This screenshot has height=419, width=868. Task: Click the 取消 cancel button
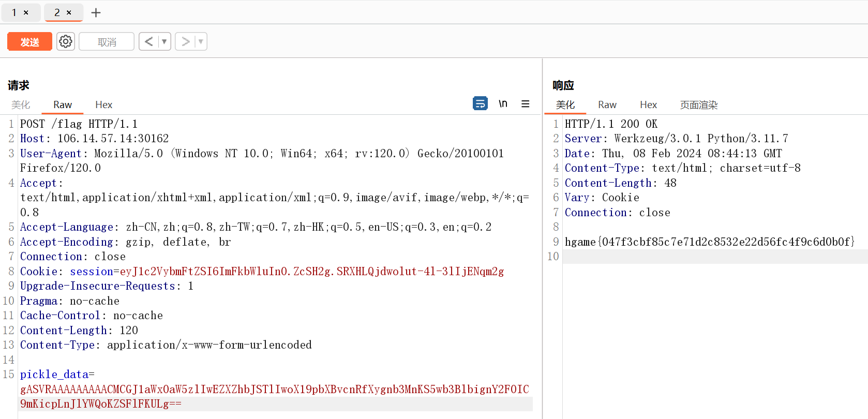(x=107, y=41)
